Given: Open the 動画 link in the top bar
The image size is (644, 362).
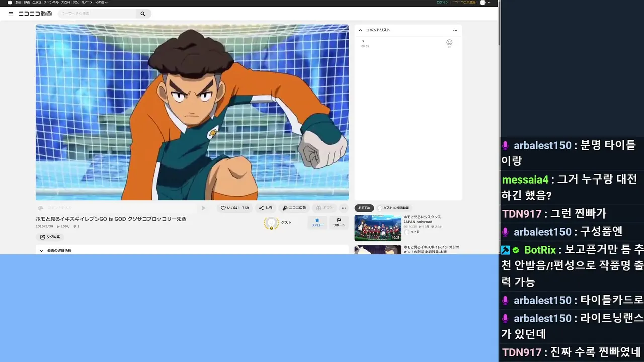Looking at the screenshot, I should click(x=18, y=2).
